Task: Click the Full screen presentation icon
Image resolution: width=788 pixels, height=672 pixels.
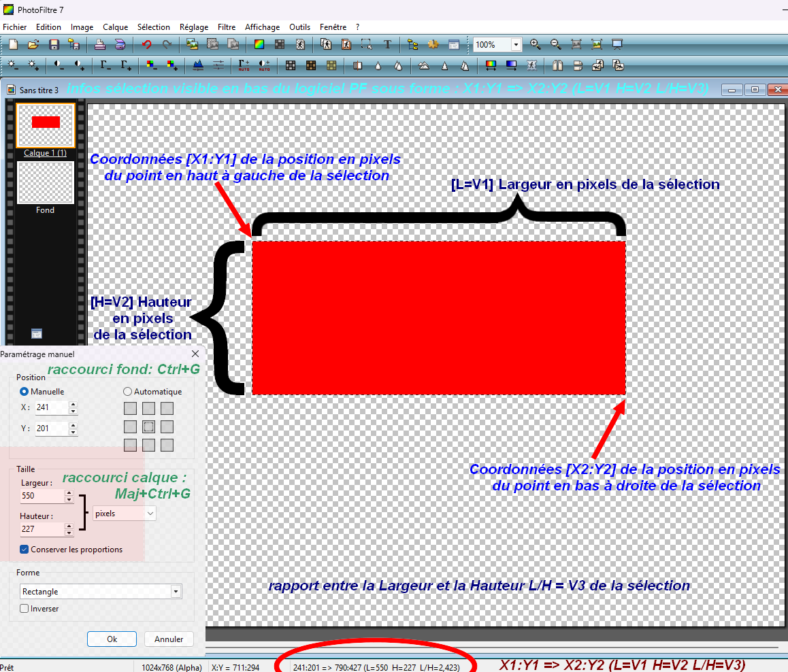Action: pyautogui.click(x=617, y=45)
